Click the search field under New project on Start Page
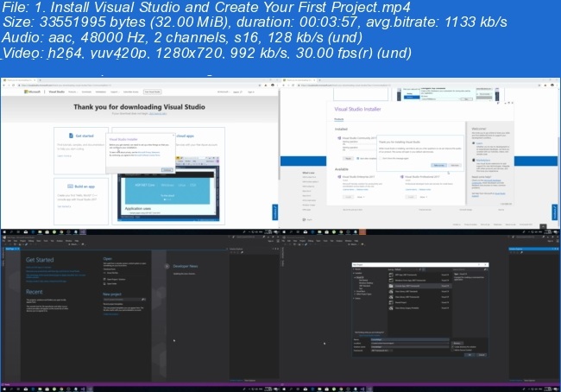Image resolution: width=561 pixels, height=392 pixels. (124, 300)
